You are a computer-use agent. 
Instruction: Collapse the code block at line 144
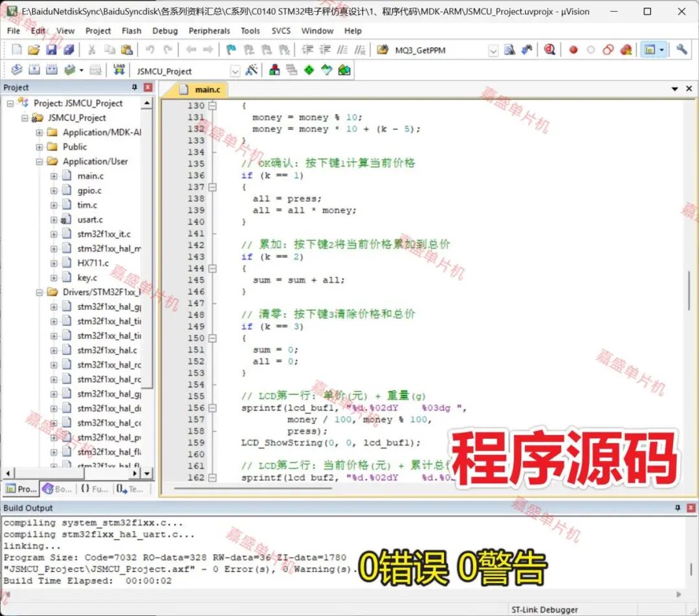(x=213, y=269)
